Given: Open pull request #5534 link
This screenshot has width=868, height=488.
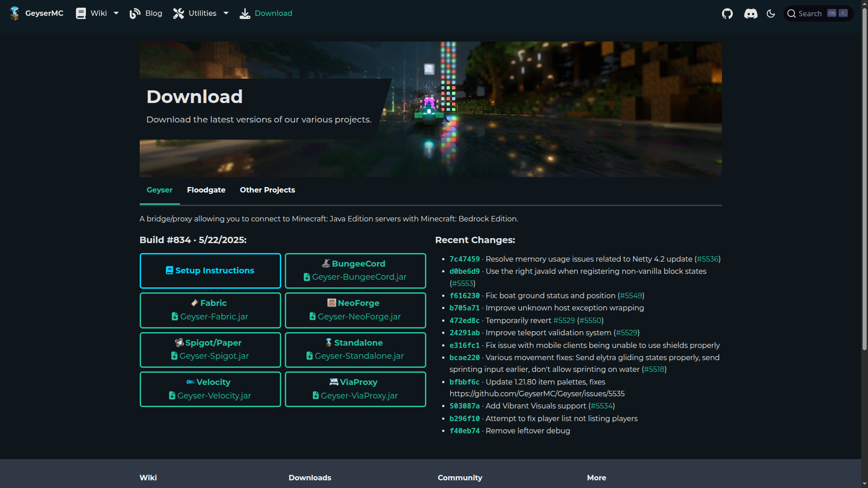Looking at the screenshot, I should pos(602,406).
